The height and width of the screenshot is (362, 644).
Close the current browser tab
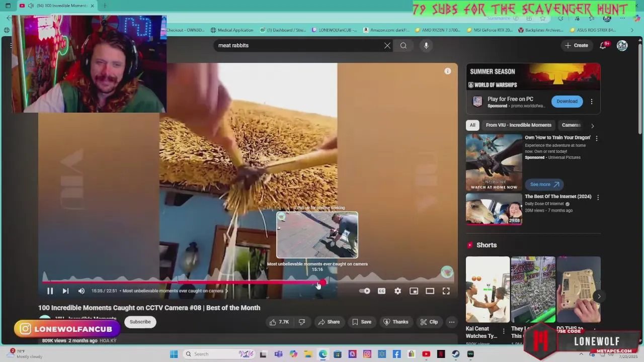tap(92, 6)
